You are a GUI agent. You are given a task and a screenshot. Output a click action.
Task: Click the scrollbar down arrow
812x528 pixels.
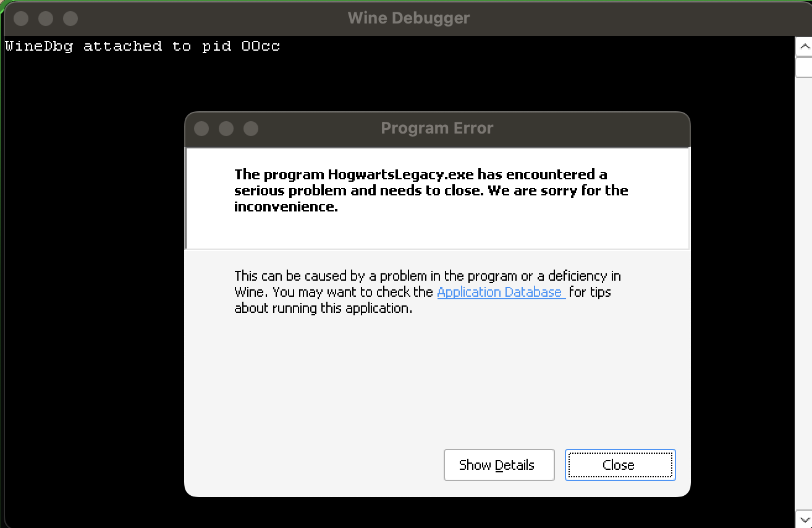804,519
